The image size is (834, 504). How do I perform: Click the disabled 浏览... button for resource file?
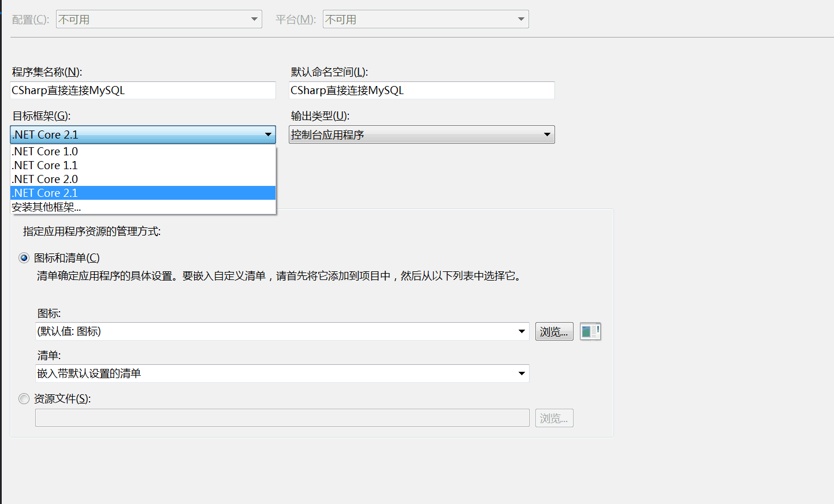click(x=554, y=418)
